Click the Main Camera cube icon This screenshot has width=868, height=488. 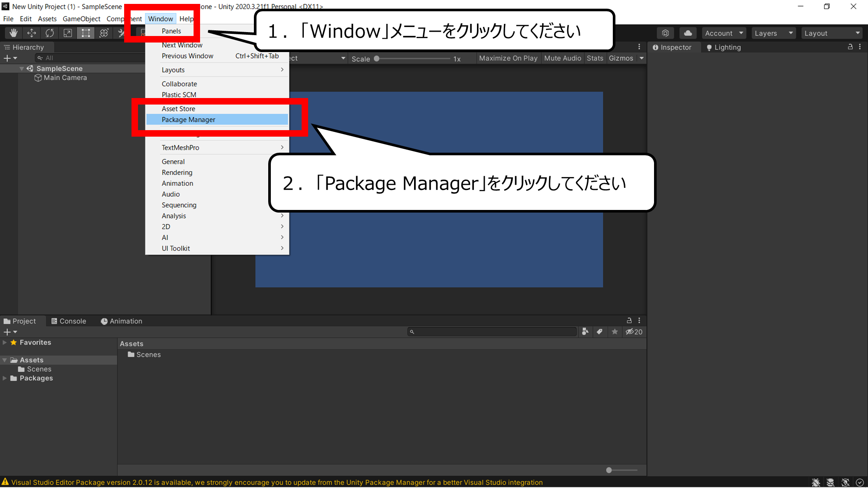[x=38, y=78]
